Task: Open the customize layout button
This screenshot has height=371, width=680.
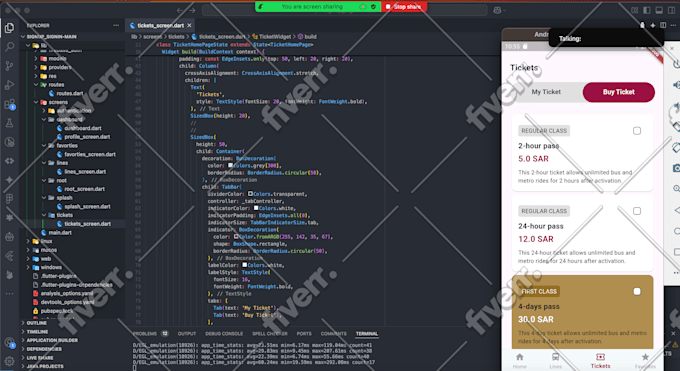Action: click(x=634, y=10)
